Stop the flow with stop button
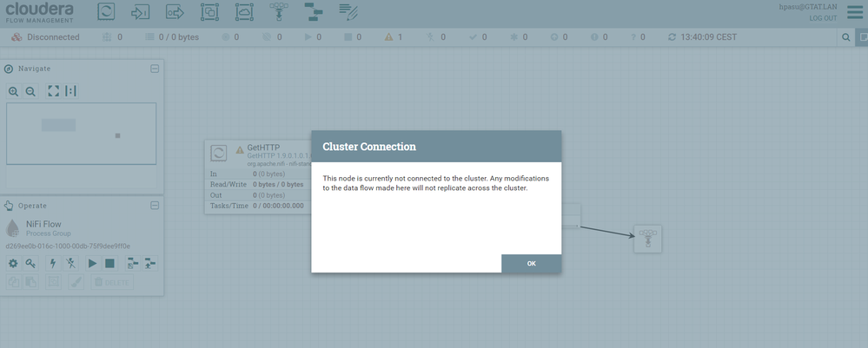This screenshot has width=868, height=348. pos(109,263)
